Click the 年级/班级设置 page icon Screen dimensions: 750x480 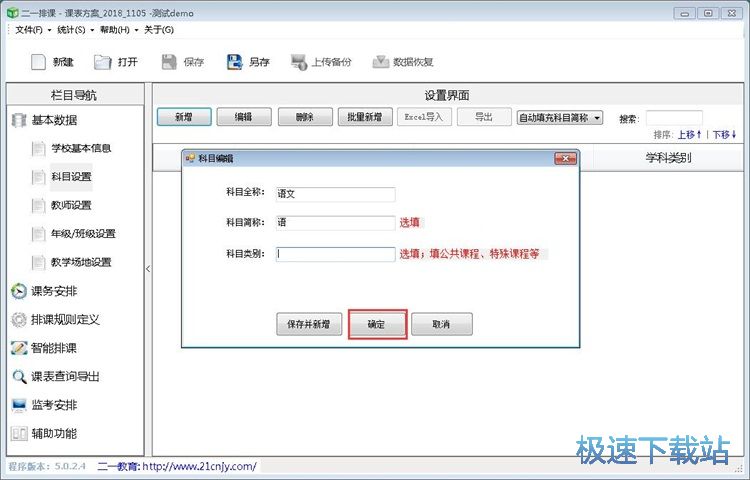pyautogui.click(x=38, y=234)
